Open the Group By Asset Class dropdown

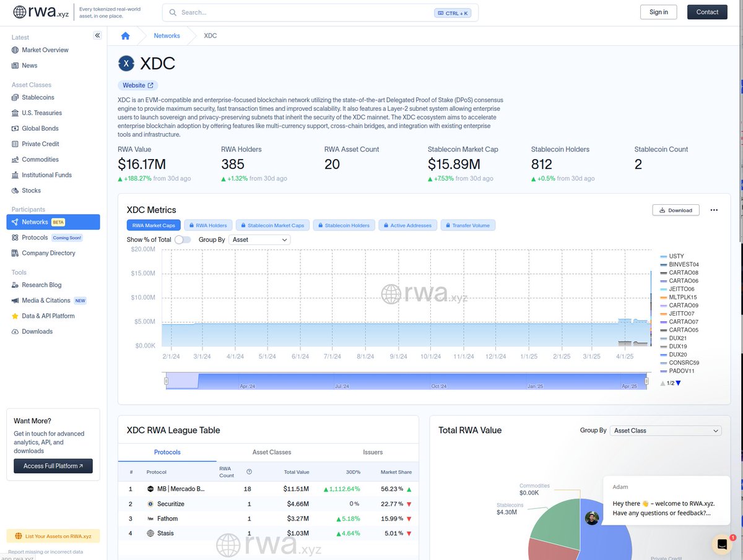pyautogui.click(x=666, y=431)
